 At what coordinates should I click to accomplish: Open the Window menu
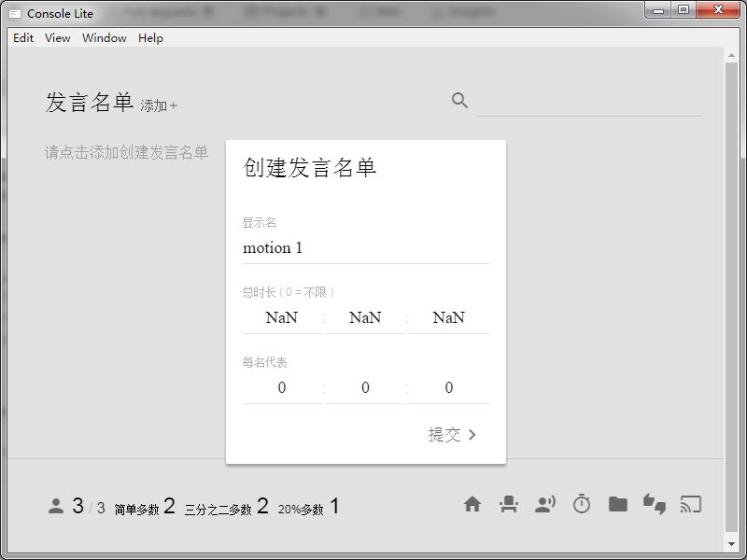[x=104, y=38]
